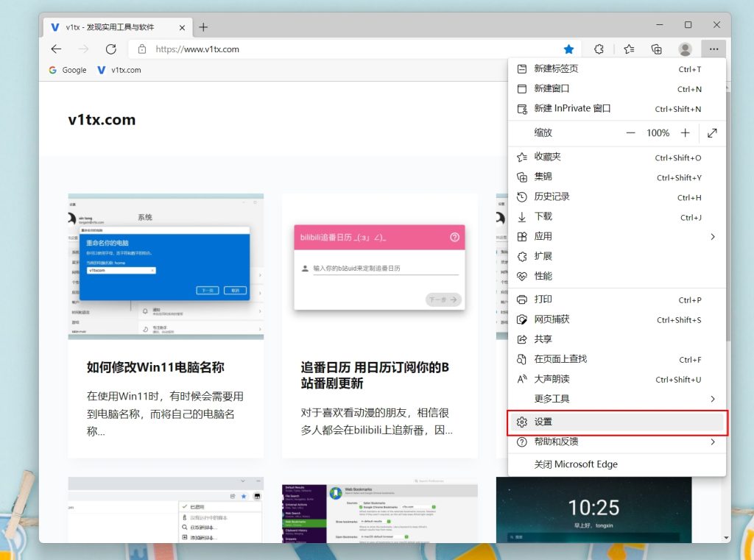Open the 10:25 lock screen thumbnail

(x=594, y=510)
